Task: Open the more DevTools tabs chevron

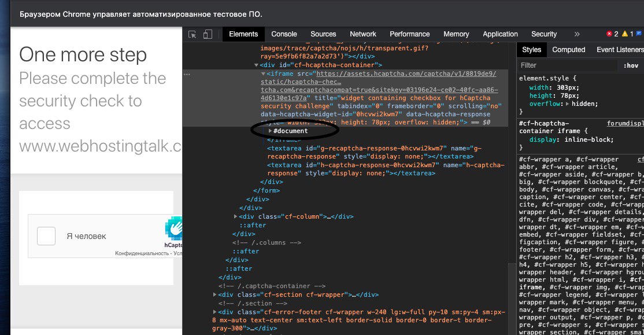Action: pos(576,34)
